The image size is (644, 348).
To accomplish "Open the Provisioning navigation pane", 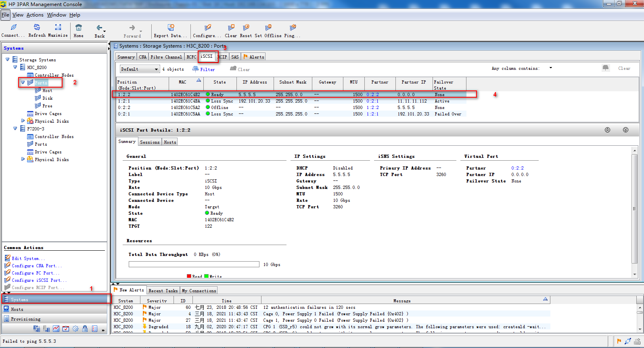I will pos(54,319).
